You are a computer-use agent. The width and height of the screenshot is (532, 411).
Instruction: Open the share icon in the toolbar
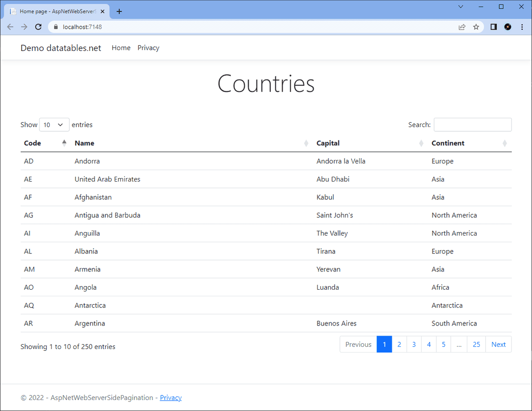[462, 27]
